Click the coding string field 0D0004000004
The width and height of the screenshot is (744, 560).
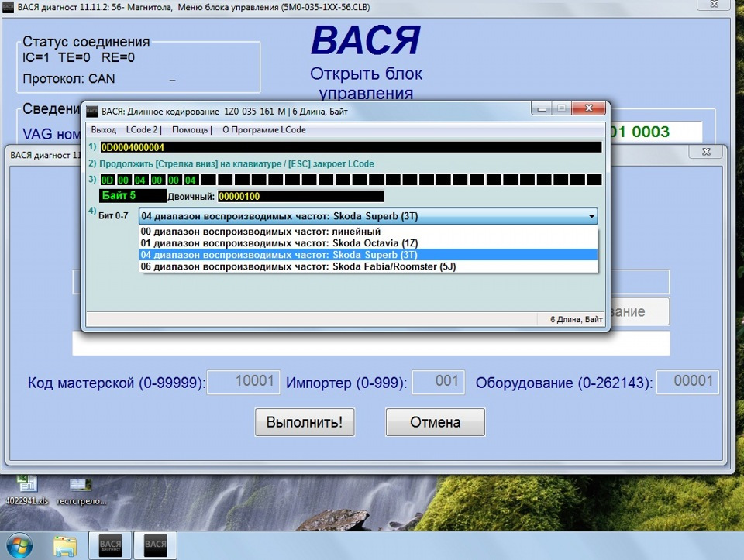pyautogui.click(x=350, y=147)
